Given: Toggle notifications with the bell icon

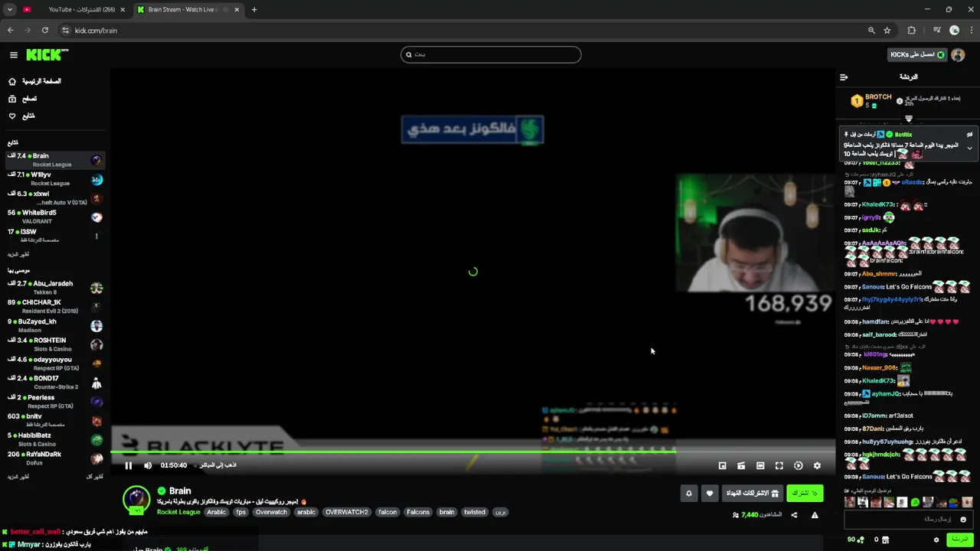Looking at the screenshot, I should pos(688,494).
